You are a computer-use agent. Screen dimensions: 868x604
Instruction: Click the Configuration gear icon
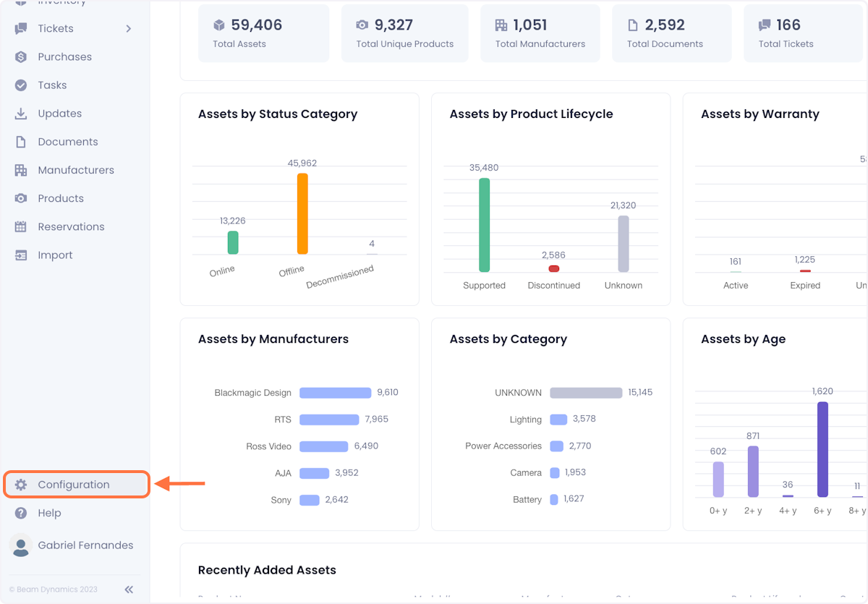click(x=21, y=485)
